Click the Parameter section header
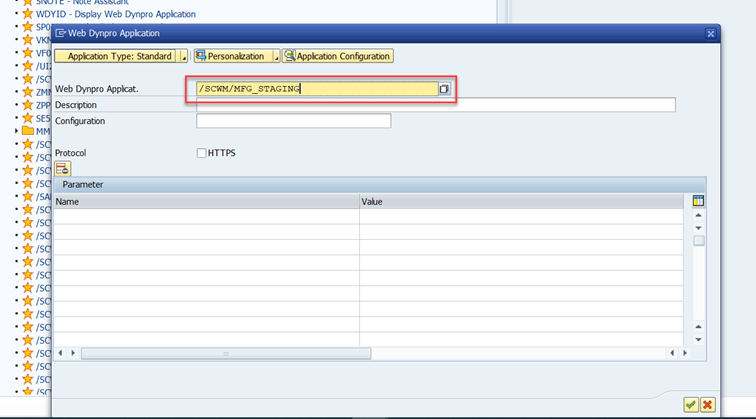 [380, 185]
